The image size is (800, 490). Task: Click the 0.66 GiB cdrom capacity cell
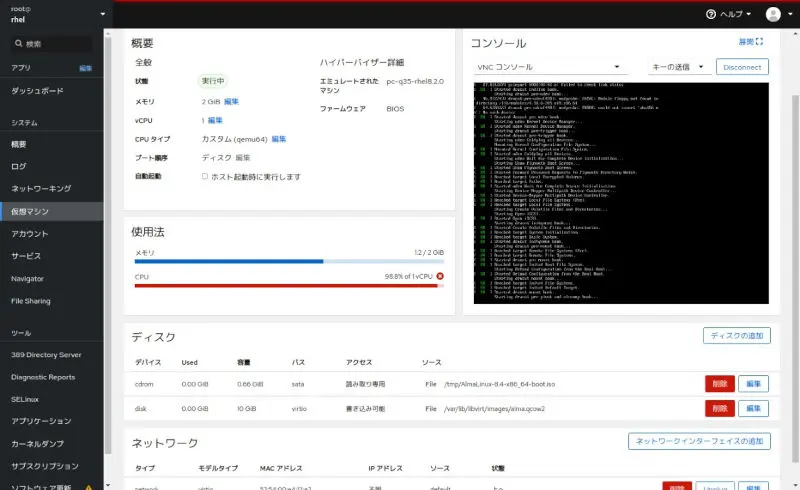(250, 384)
